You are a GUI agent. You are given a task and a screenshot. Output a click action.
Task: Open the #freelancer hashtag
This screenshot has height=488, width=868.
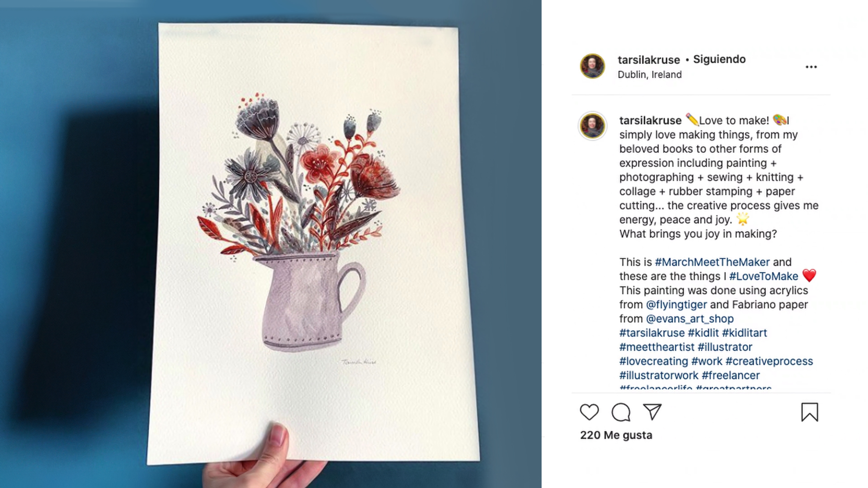click(731, 375)
